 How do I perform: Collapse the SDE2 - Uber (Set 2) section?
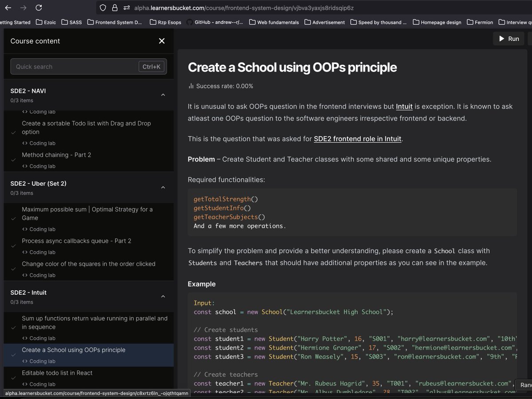coord(163,188)
